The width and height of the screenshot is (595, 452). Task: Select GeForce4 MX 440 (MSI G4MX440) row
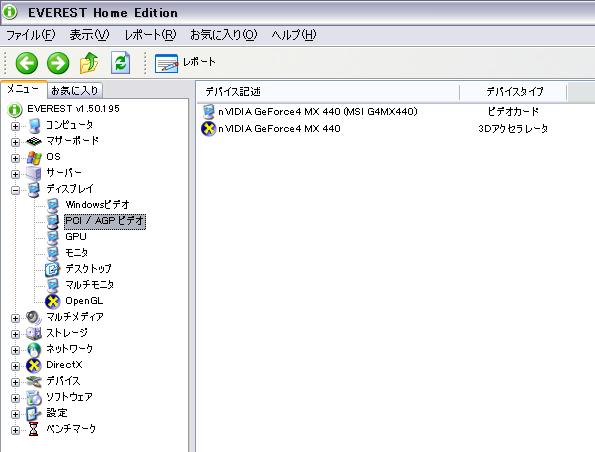(x=318, y=112)
